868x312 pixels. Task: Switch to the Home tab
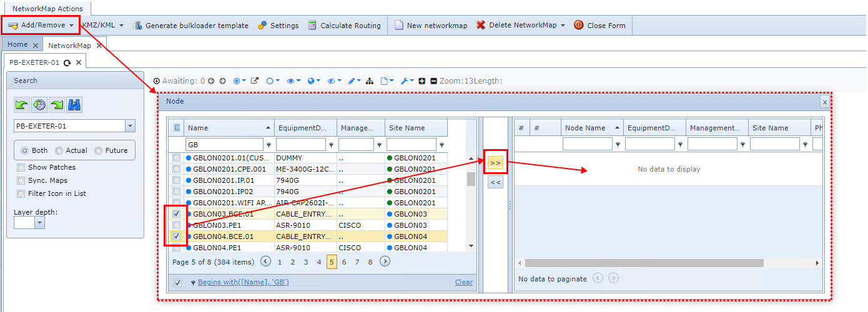click(x=17, y=45)
